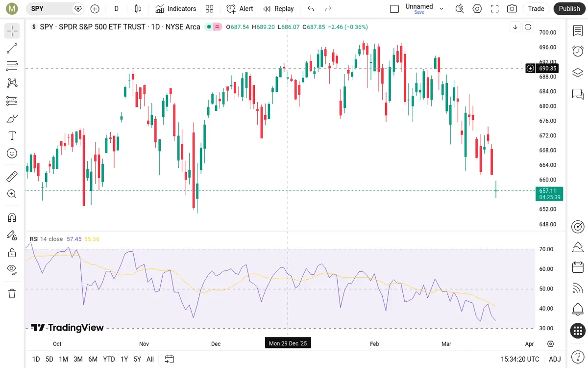This screenshot has width=588, height=368.
Task: Lock all drawing tools
Action: click(12, 253)
